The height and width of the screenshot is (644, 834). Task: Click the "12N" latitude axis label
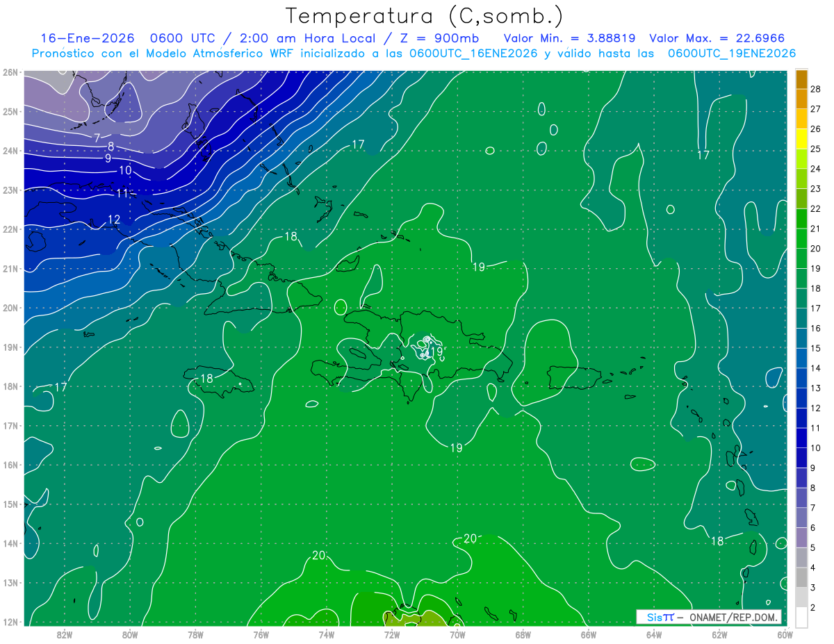[10, 622]
